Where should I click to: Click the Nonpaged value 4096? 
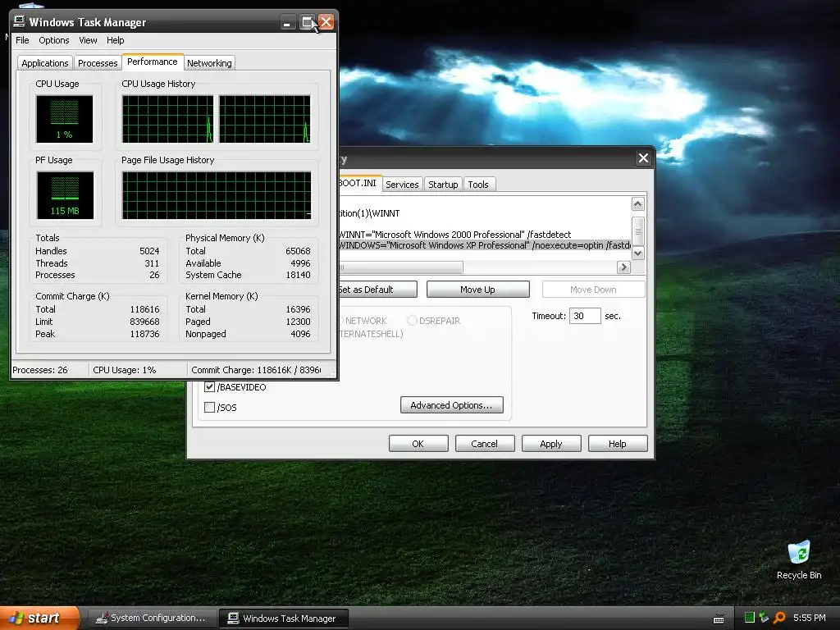pos(300,334)
